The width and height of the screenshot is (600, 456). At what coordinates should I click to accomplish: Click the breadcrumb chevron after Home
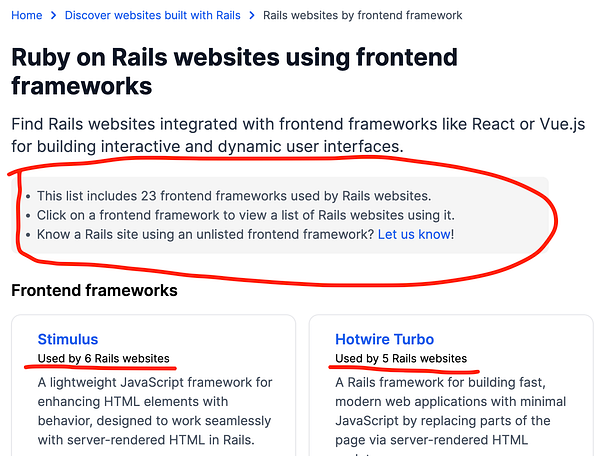(x=53, y=15)
